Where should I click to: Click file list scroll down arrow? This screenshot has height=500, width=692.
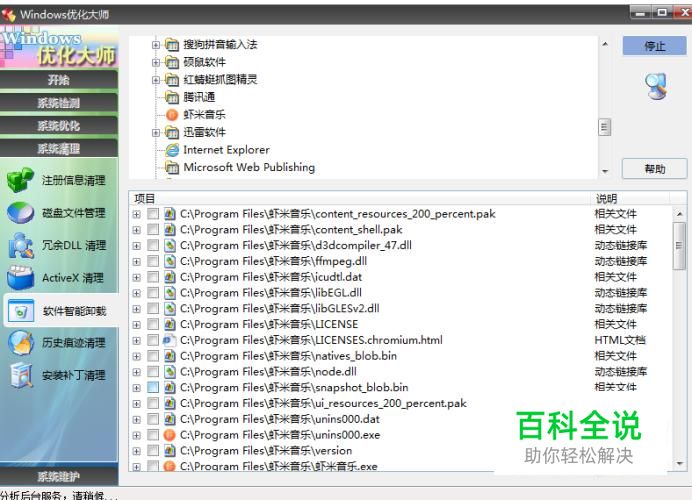point(680,464)
